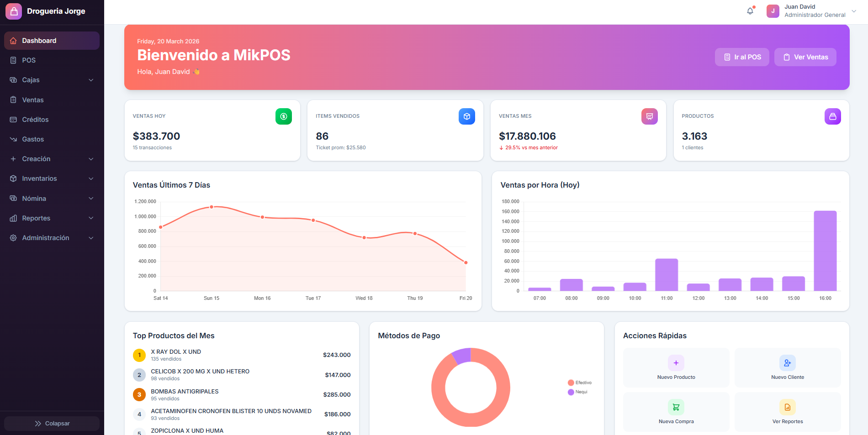Viewport: 868px width, 435px height.
Task: Toggle Nequi in the payment methods legend
Action: [578, 392]
